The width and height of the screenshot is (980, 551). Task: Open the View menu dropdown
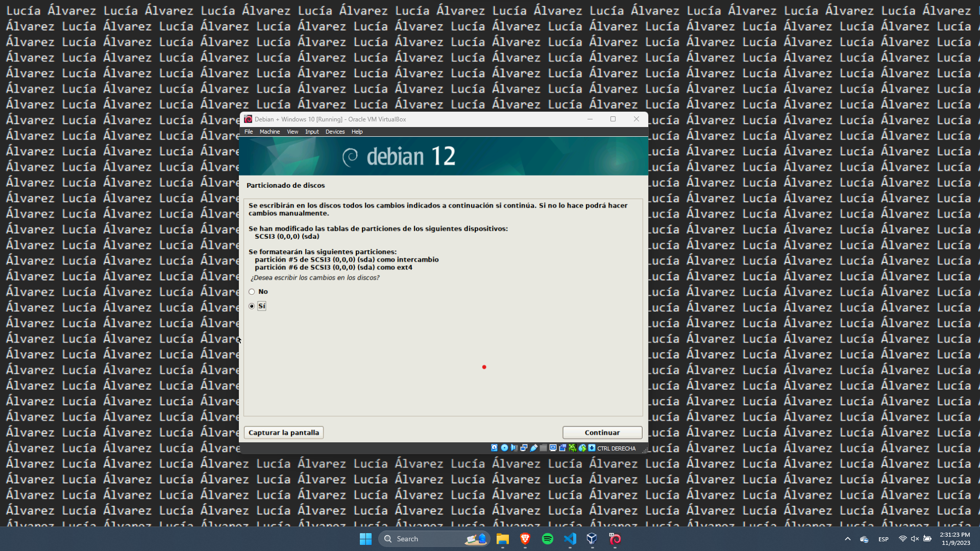[x=292, y=132]
